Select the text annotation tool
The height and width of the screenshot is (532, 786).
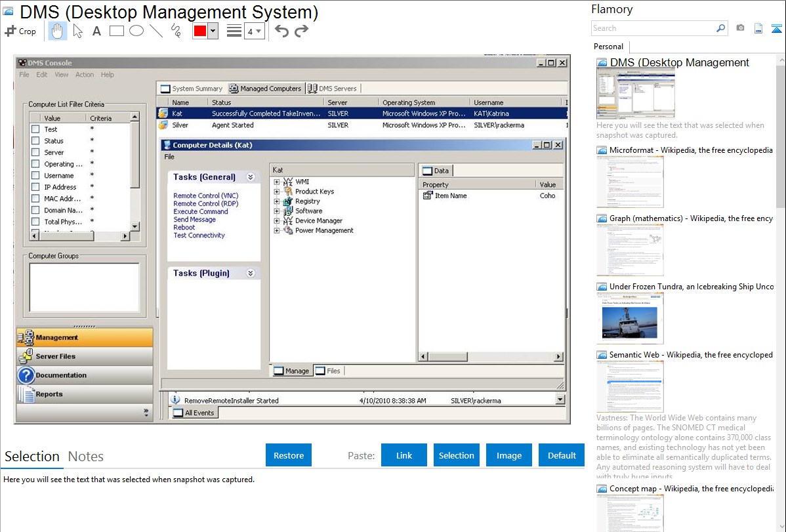coord(96,31)
